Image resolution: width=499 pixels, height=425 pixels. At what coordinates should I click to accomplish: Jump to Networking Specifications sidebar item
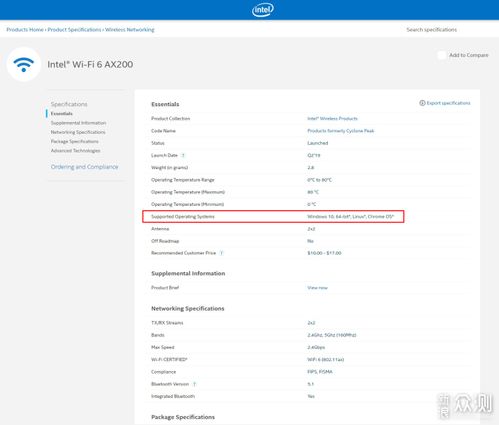tap(78, 132)
